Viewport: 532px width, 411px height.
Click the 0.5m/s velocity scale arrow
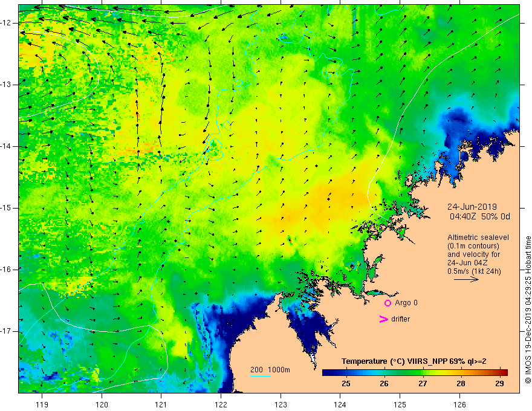click(466, 279)
